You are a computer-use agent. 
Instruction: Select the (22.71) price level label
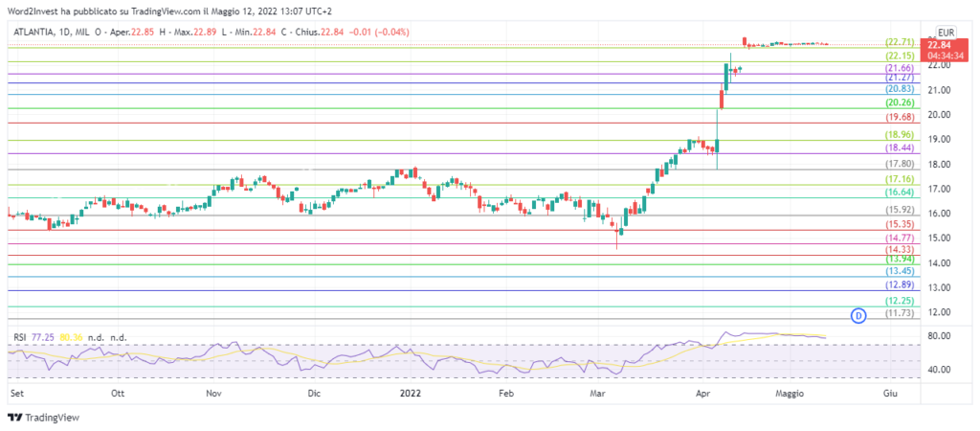(x=898, y=42)
